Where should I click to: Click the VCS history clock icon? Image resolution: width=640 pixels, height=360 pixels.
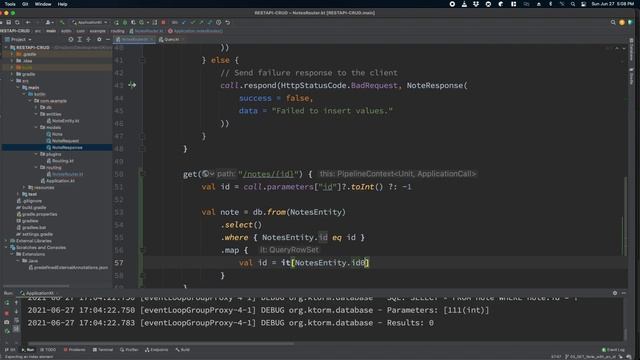pos(219,22)
